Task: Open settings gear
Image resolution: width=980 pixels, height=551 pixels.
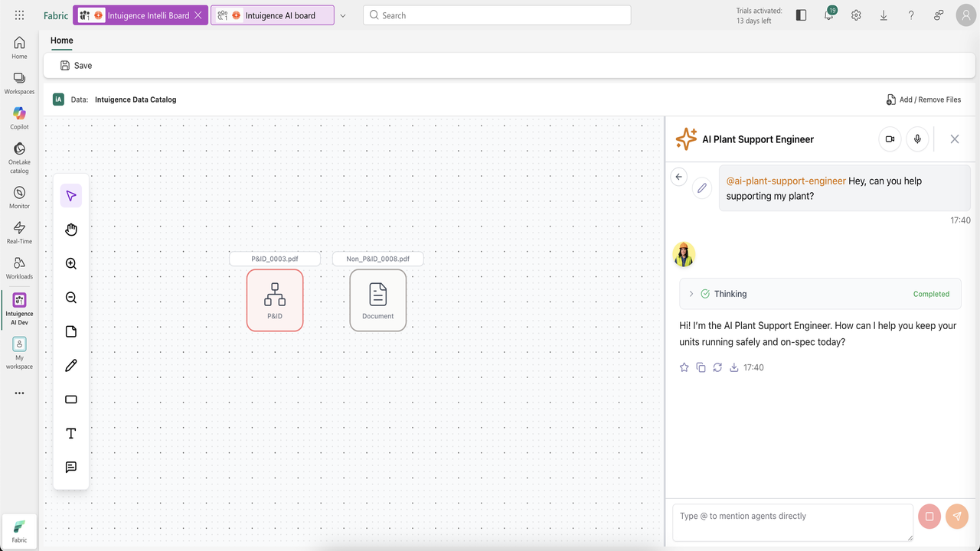Action: pyautogui.click(x=856, y=15)
